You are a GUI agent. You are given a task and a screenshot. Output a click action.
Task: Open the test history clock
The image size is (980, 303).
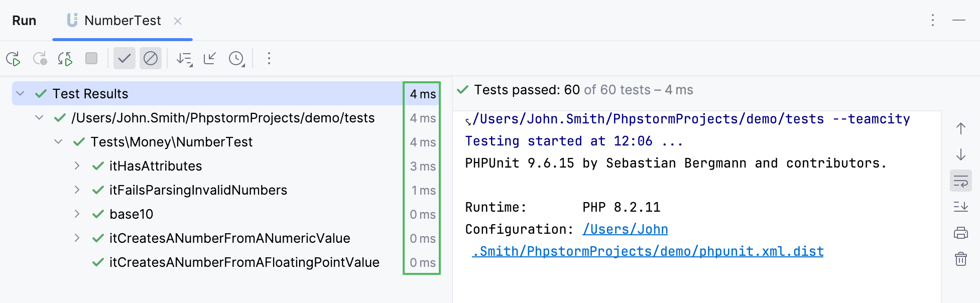236,59
